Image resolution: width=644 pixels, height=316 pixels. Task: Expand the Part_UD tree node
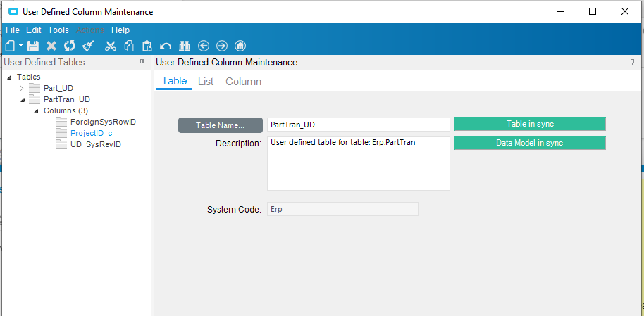[x=22, y=88]
